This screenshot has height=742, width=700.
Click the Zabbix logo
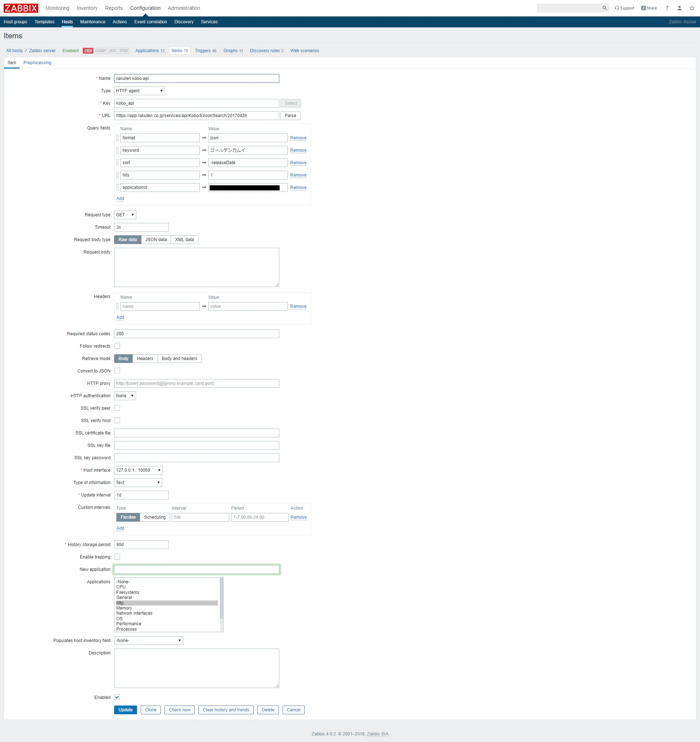21,8
